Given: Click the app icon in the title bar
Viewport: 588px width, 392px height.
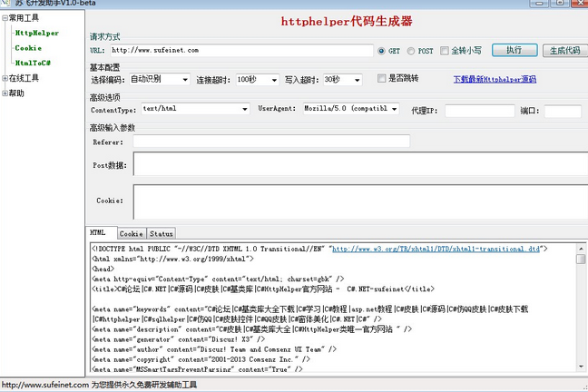Looking at the screenshot, I should [x=5, y=3].
